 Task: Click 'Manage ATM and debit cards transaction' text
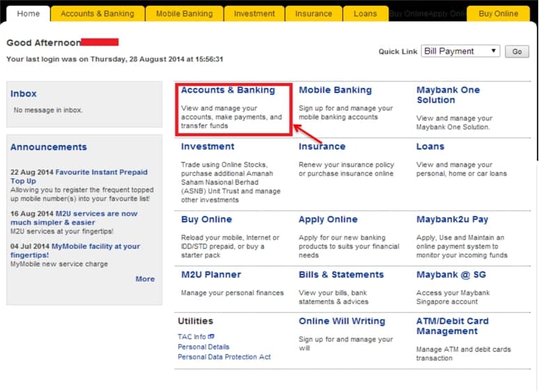463,354
